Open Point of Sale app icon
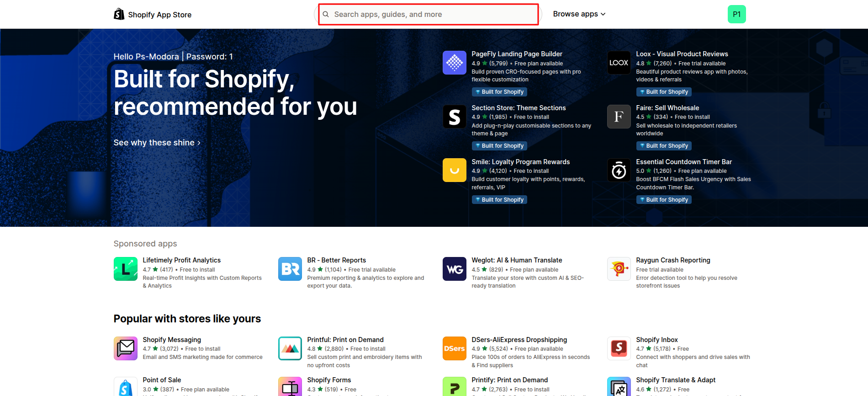Screen dimensions: 868x396 pos(125,386)
